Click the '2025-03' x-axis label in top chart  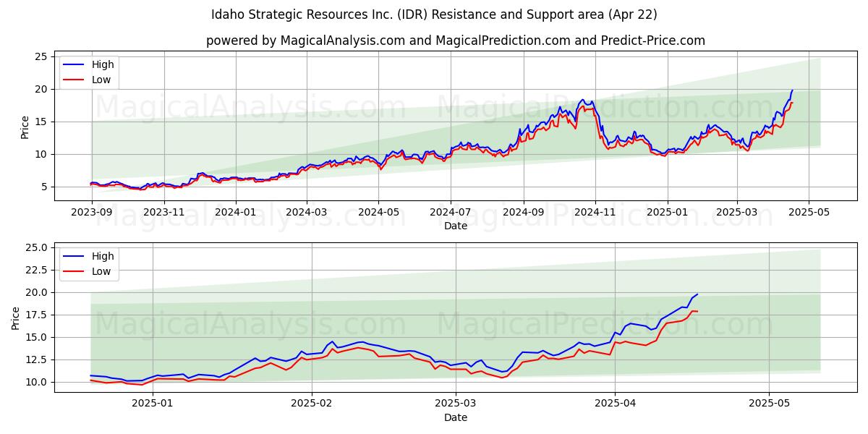737,212
